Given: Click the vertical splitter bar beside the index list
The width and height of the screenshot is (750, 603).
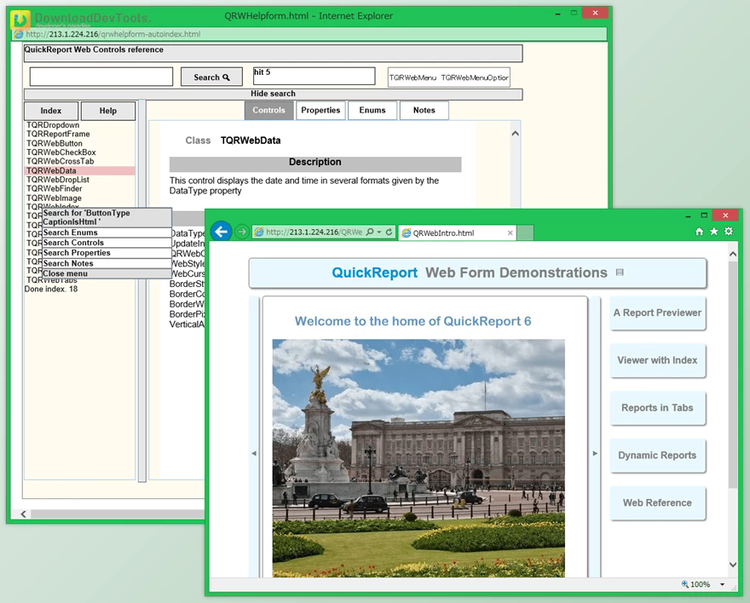Looking at the screenshot, I should coord(142,291).
